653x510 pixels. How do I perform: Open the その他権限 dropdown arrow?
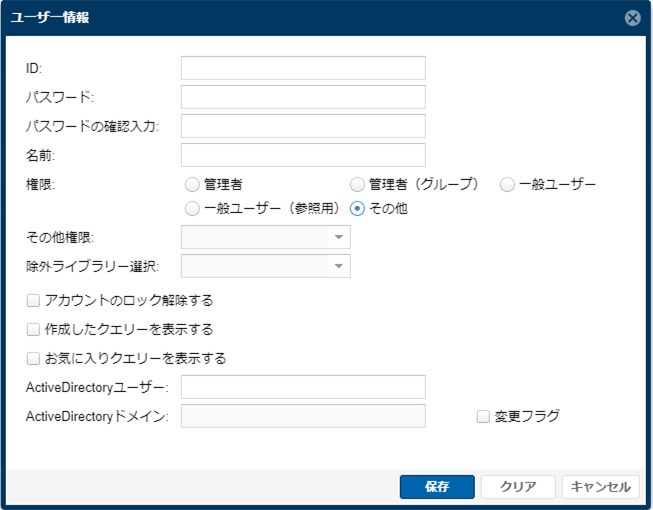click(339, 237)
